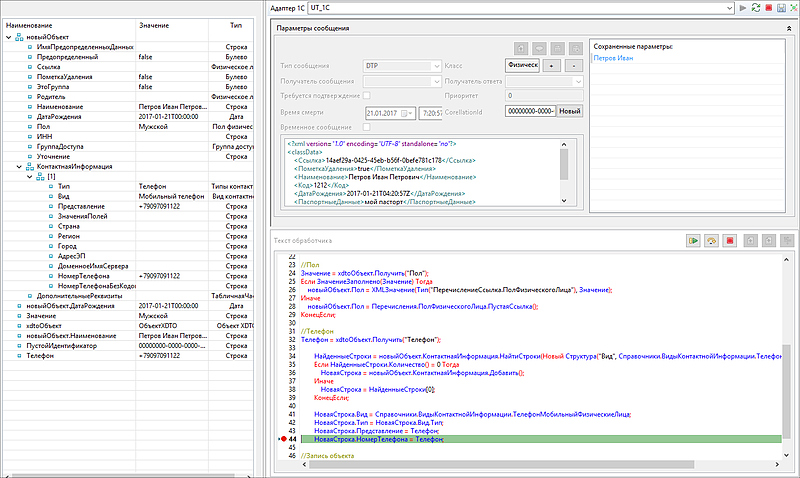Click the debug icon in handler text toolbar

point(711,241)
